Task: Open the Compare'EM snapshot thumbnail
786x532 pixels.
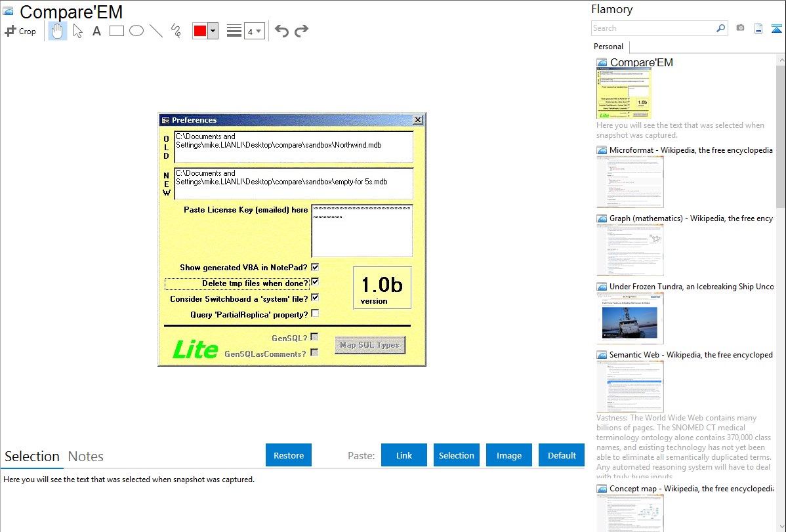Action: pyautogui.click(x=624, y=94)
